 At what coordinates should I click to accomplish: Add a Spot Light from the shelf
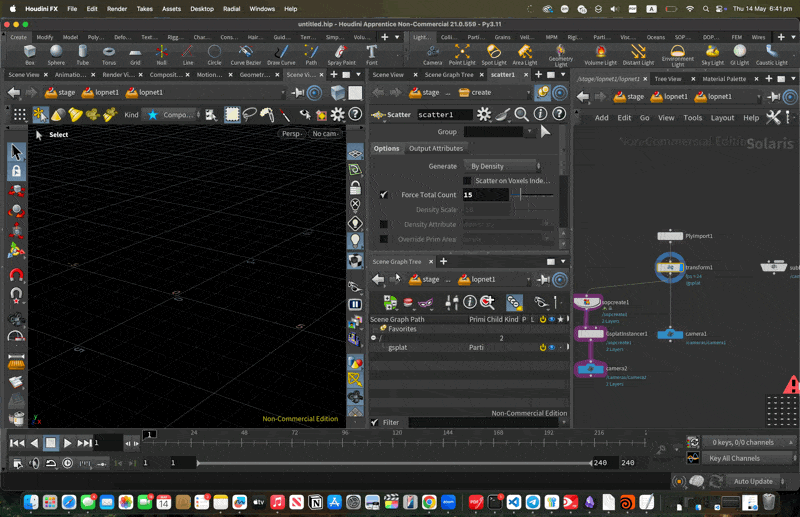(493, 54)
